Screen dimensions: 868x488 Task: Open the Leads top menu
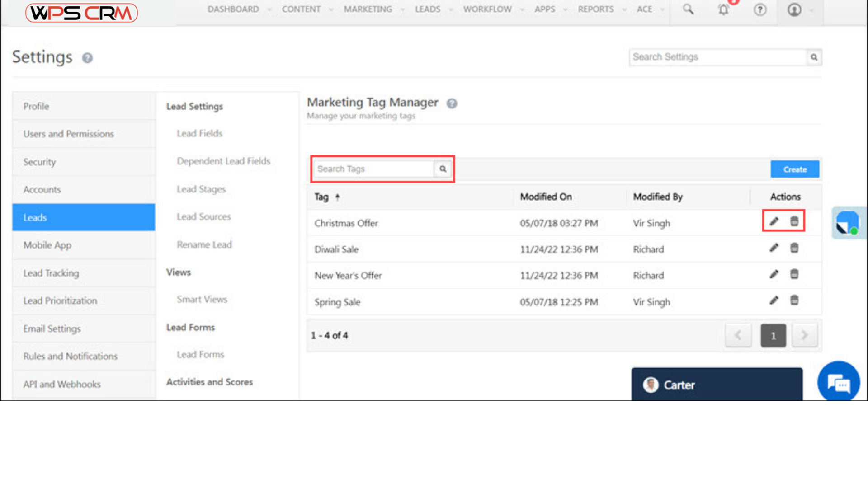[x=428, y=9]
